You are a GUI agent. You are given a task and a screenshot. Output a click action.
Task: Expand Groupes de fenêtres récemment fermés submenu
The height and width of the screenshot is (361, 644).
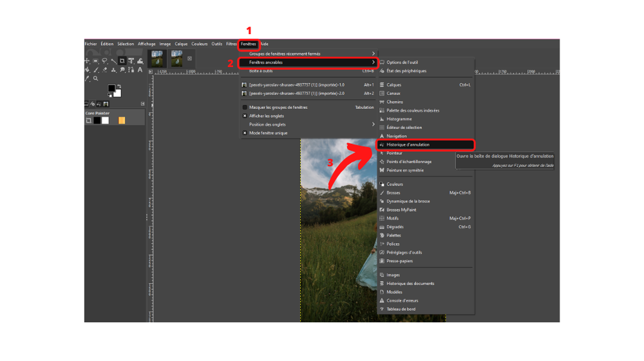(308, 54)
